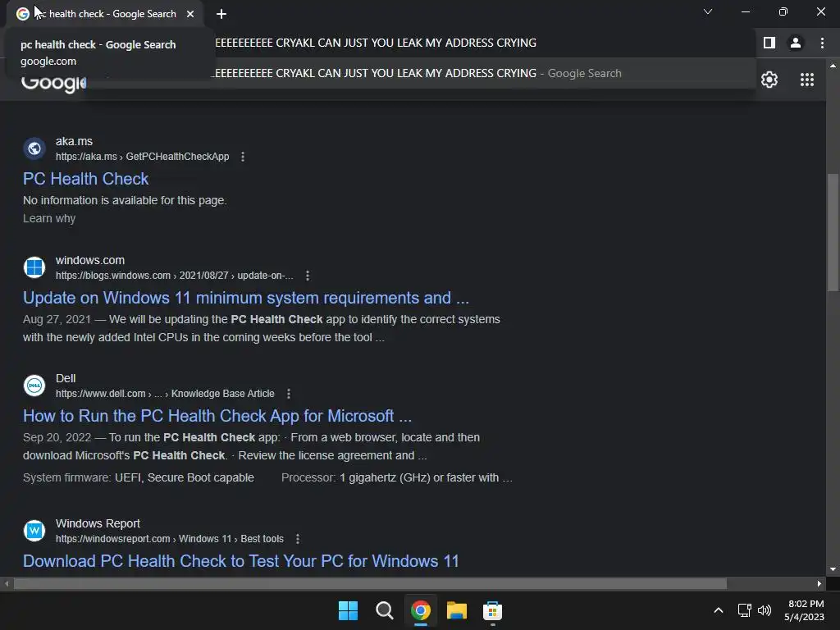Screen dimensions: 840x630
Task: Click the Dell Knowledge Base Article URL
Action: (165, 394)
